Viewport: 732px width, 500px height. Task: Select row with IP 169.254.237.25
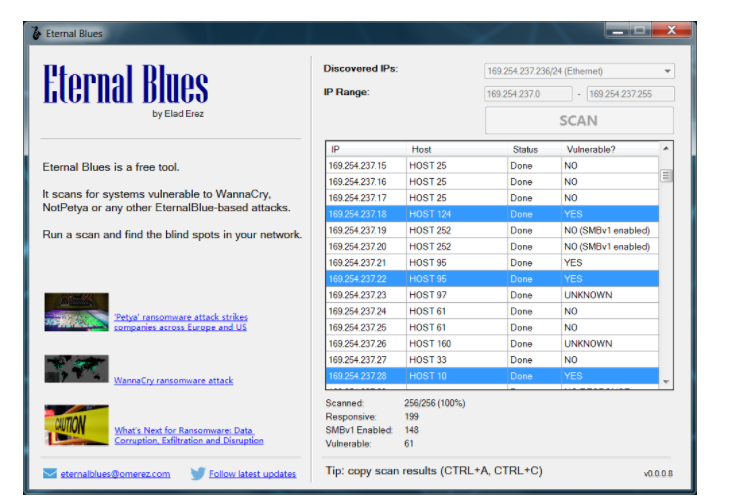coord(493,327)
